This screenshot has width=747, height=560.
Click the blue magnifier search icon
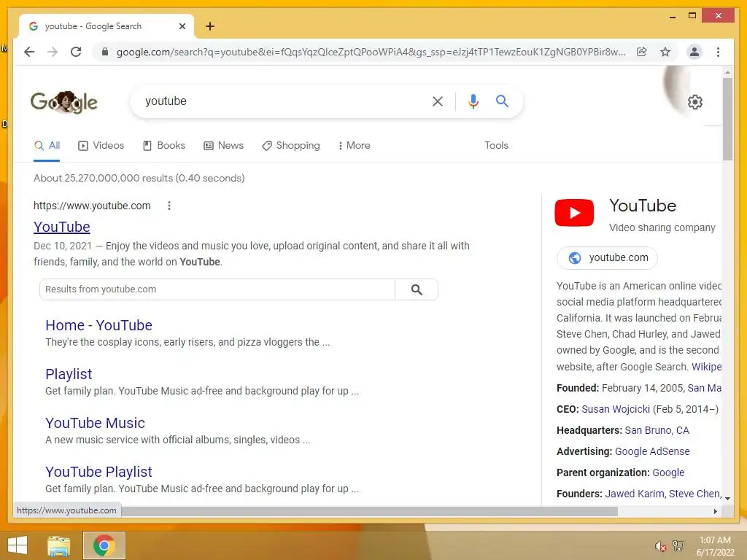[x=502, y=101]
